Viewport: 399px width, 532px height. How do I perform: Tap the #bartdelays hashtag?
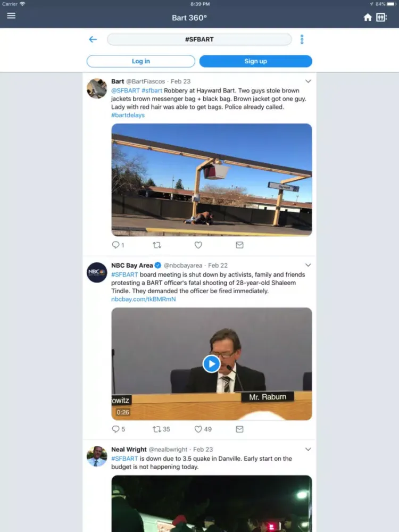coord(128,115)
